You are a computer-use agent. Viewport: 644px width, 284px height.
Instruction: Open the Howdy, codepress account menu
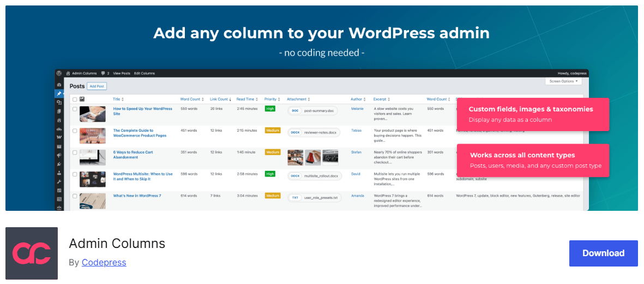click(571, 73)
